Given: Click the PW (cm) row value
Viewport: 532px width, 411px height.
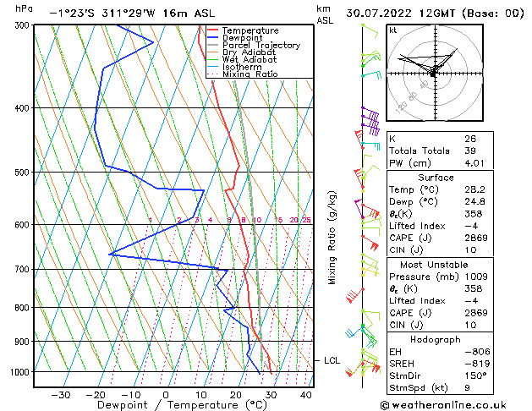Looking at the screenshot, I should pos(474,163).
